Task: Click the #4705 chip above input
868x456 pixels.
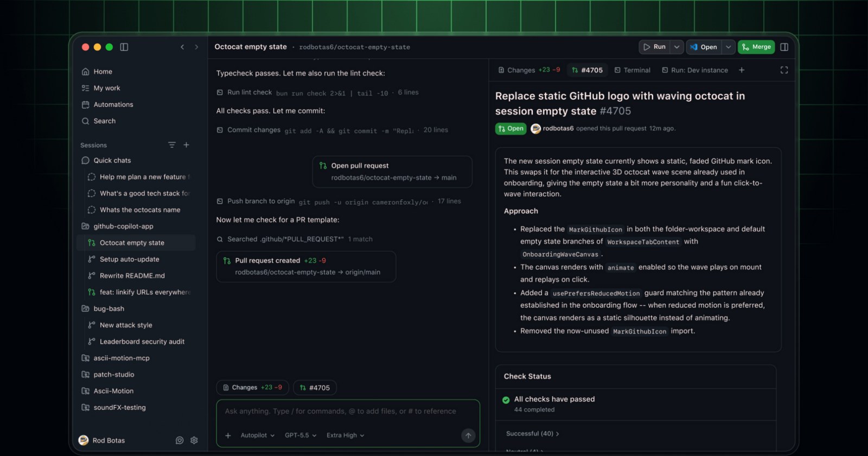Action: (315, 388)
